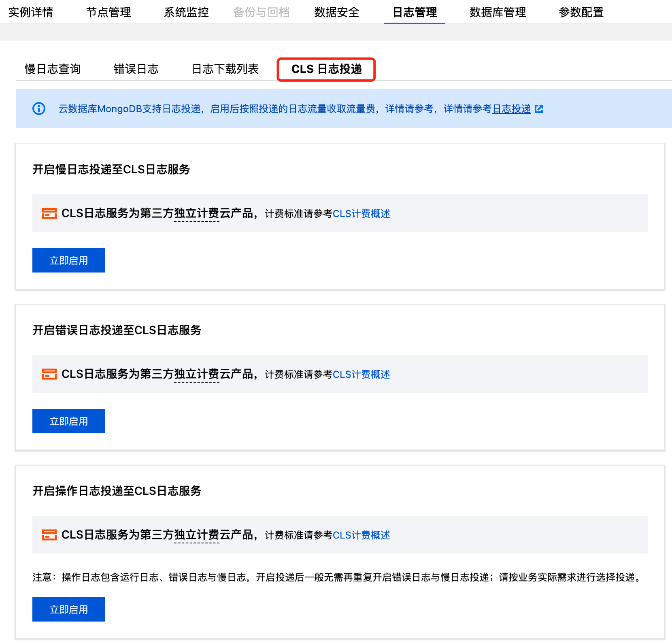Image resolution: width=672 pixels, height=643 pixels.
Task: Enable slow log delivery with 立即启用
Action: (69, 260)
